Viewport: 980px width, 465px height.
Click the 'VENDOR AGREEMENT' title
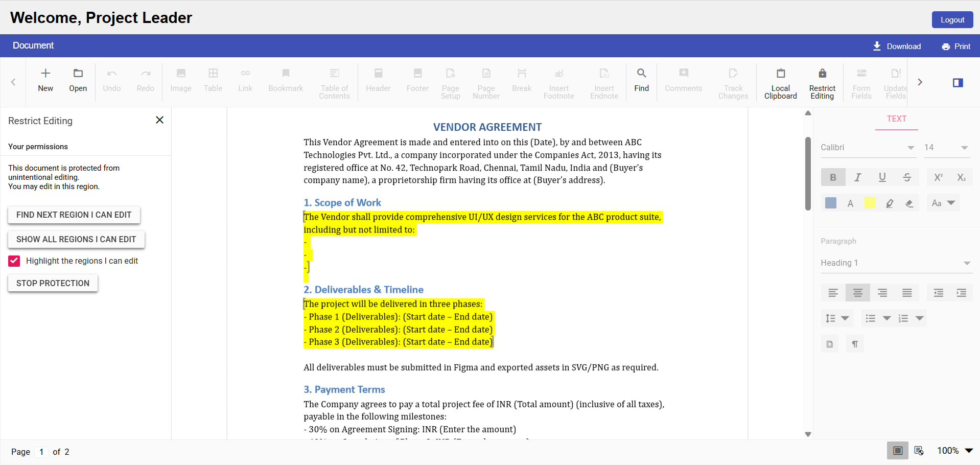(487, 127)
